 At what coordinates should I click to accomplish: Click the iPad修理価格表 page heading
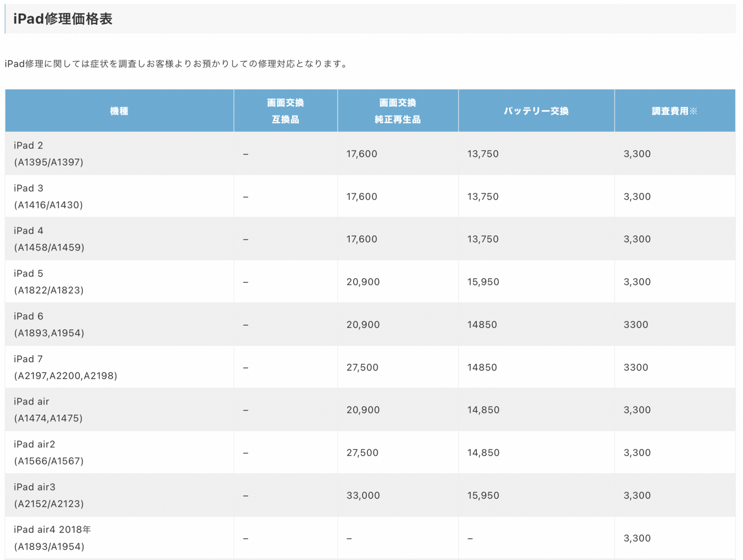[x=63, y=19]
